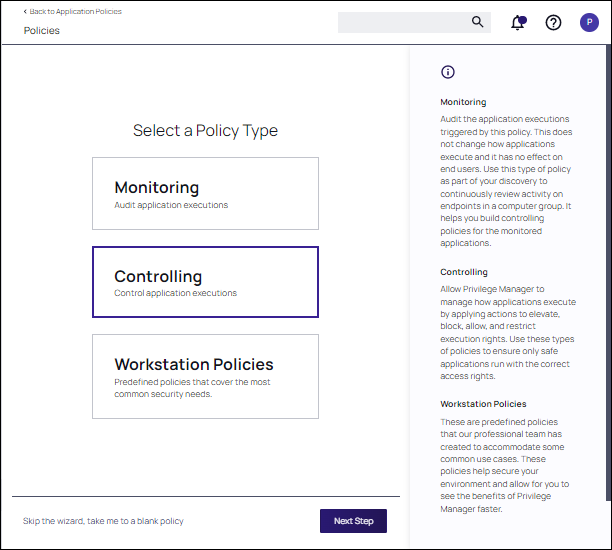Image resolution: width=612 pixels, height=550 pixels.
Task: Click the back chevron arrow at top left
Action: pyautogui.click(x=25, y=11)
